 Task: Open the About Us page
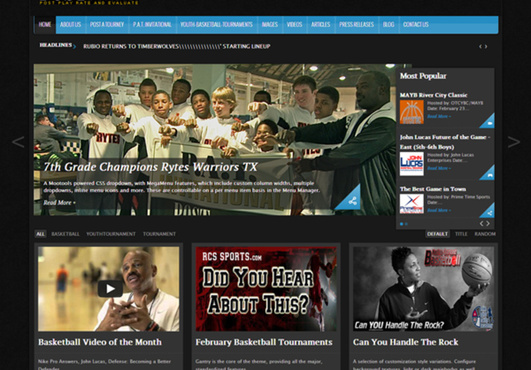pyautogui.click(x=70, y=25)
